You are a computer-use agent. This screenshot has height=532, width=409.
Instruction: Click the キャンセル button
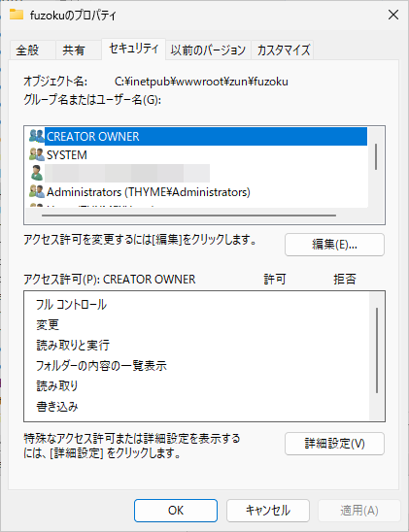(x=268, y=511)
